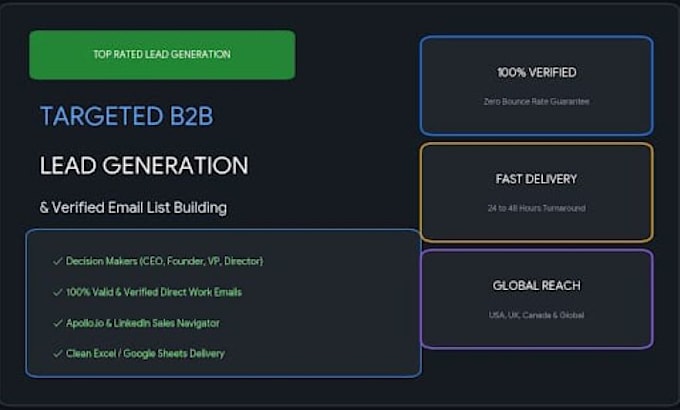
Task: Click checkmark beside Decision Makers item
Action: pyautogui.click(x=58, y=261)
